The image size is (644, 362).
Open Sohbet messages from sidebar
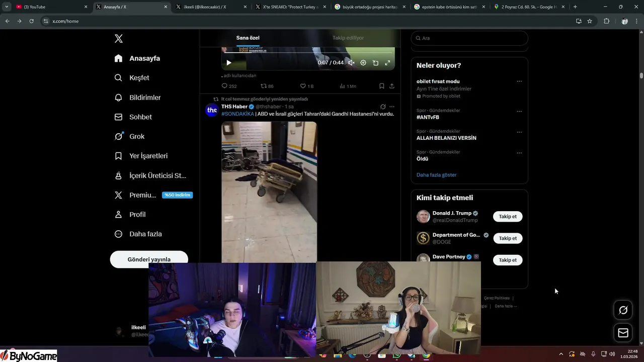tap(133, 117)
